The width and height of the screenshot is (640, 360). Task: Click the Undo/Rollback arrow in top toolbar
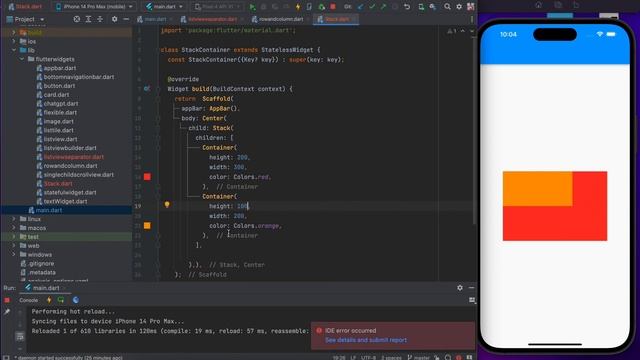click(407, 7)
